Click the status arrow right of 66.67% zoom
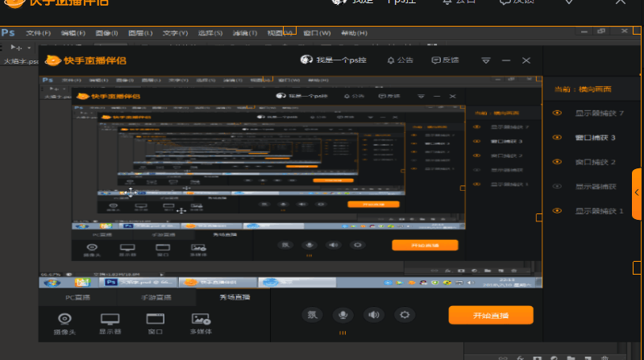 point(162,274)
